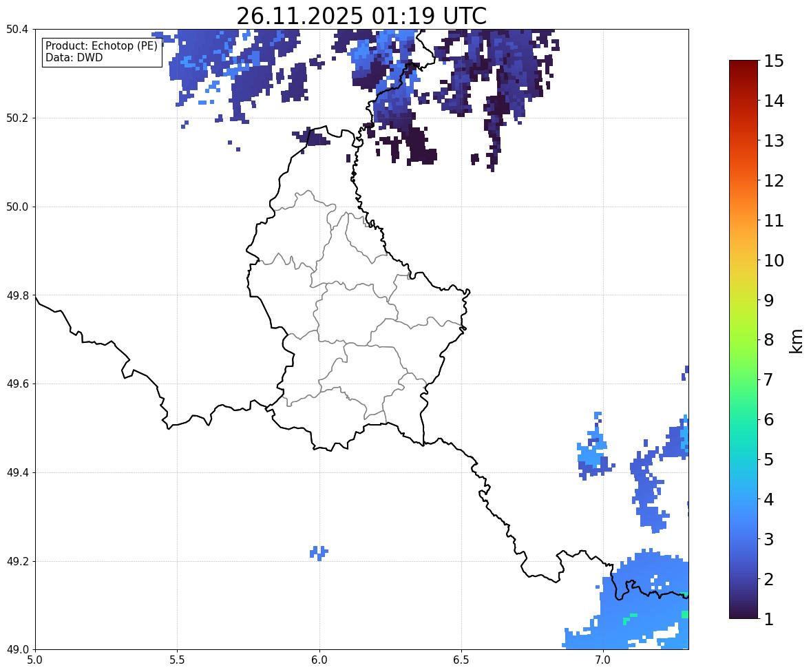Click the colorbar label '2'
Image resolution: width=811 pixels, height=672 pixels.
tap(768, 579)
